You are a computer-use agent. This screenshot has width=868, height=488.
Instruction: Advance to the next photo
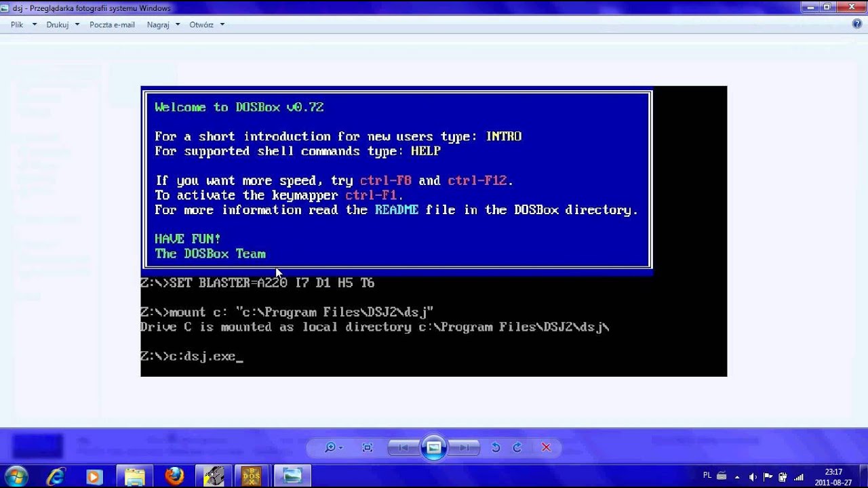tap(465, 447)
